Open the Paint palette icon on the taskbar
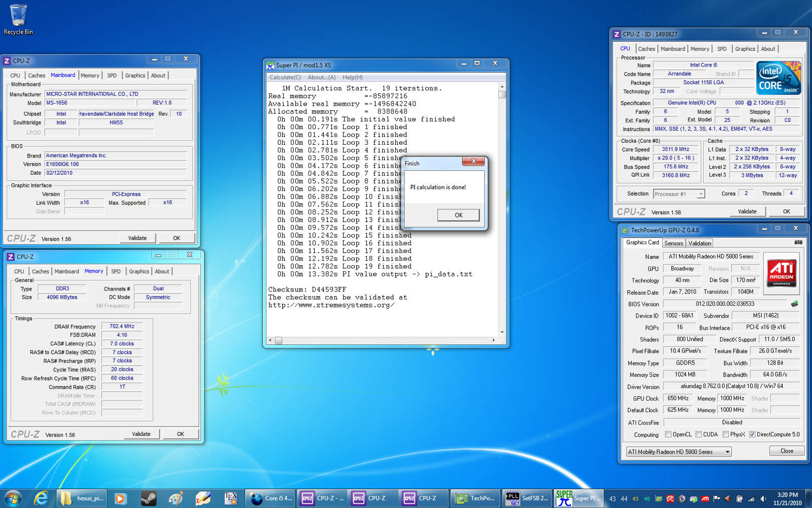The width and height of the screenshot is (812, 508). tap(176, 498)
